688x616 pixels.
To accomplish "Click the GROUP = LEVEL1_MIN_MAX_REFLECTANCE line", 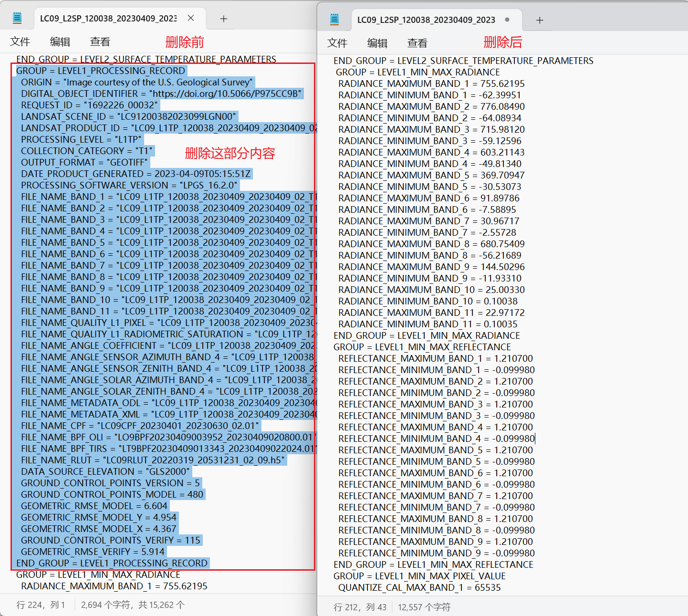I will click(x=422, y=347).
